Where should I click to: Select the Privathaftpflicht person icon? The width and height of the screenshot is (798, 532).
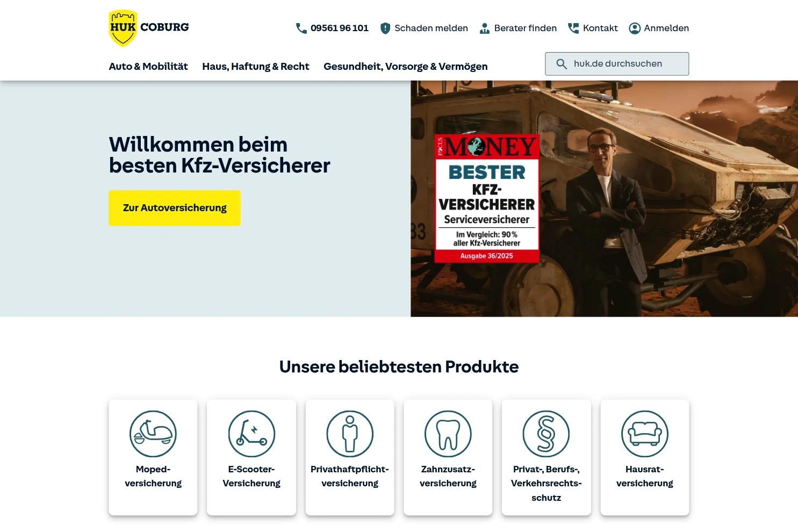click(x=350, y=434)
